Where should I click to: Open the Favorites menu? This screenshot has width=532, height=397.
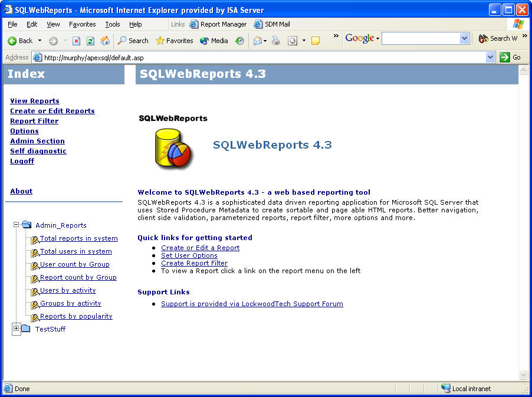[83, 24]
